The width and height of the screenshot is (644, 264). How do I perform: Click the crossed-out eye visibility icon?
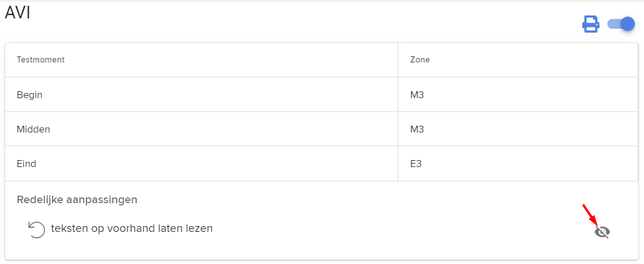[x=602, y=232]
